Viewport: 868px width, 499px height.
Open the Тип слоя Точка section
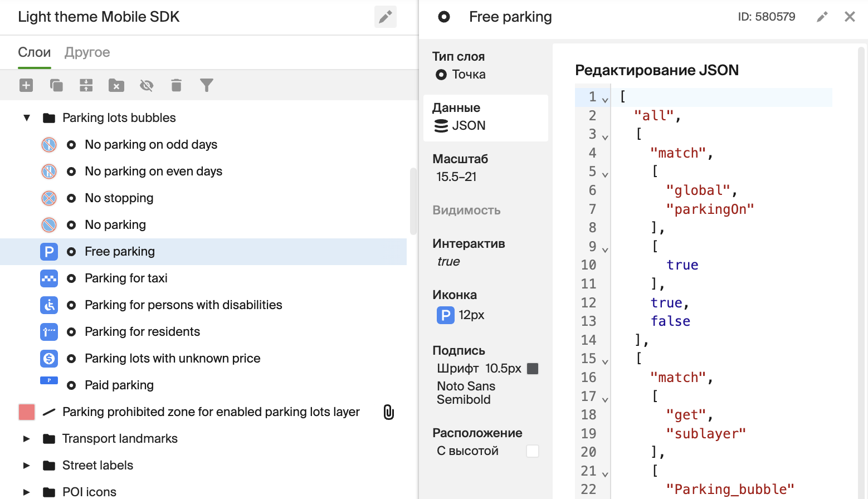coord(486,66)
